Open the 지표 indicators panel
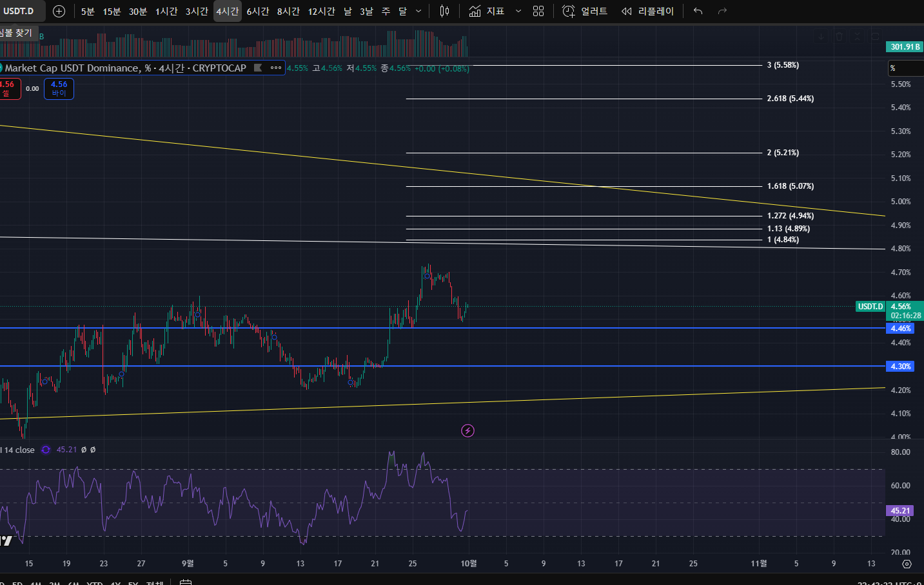Screen dimensions: 924x585 (487, 11)
